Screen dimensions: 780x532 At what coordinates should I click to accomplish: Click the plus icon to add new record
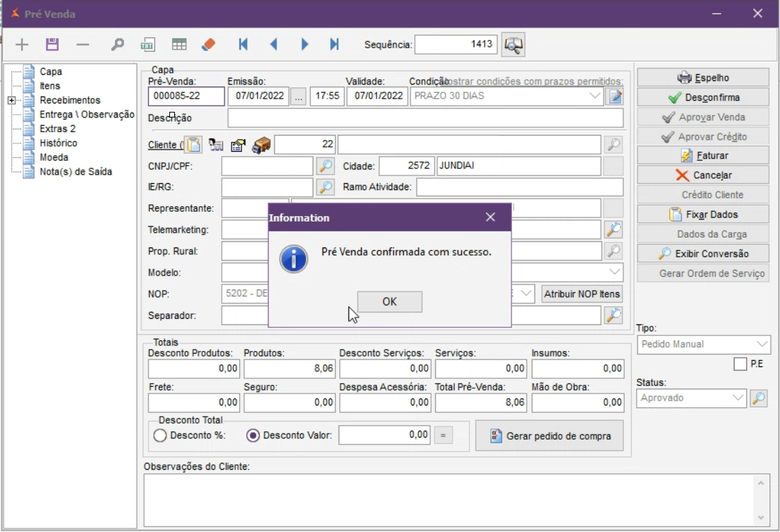coord(22,45)
